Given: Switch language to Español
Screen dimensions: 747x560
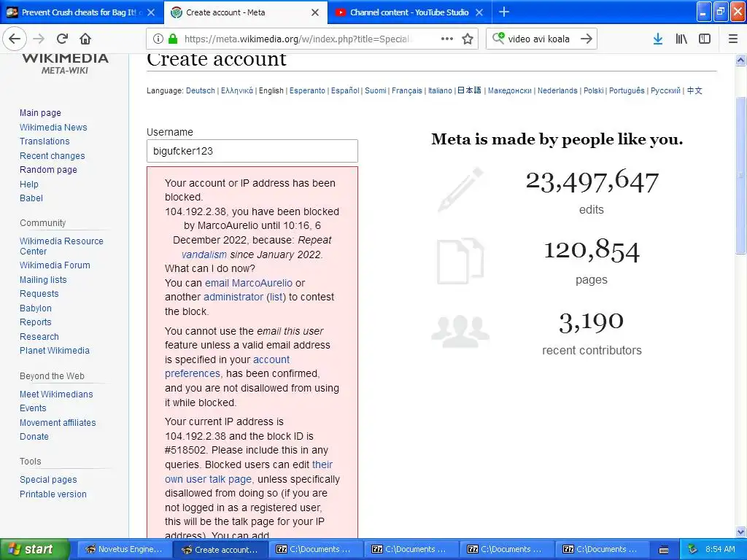Looking at the screenshot, I should [x=345, y=90].
